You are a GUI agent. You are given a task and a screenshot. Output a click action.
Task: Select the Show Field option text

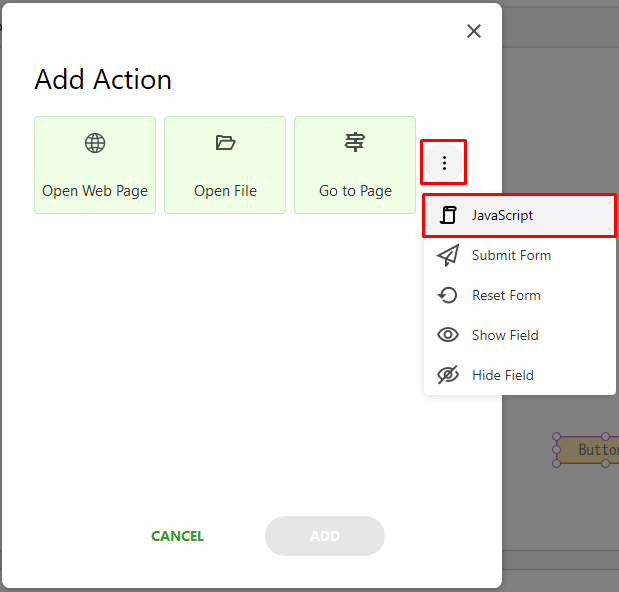tap(505, 335)
